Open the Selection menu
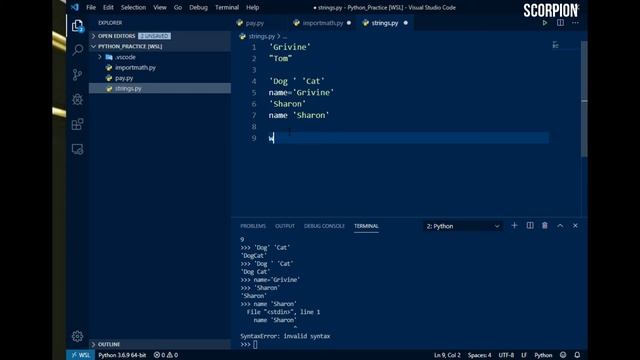Viewport: 640px width, 360px height. point(133,7)
